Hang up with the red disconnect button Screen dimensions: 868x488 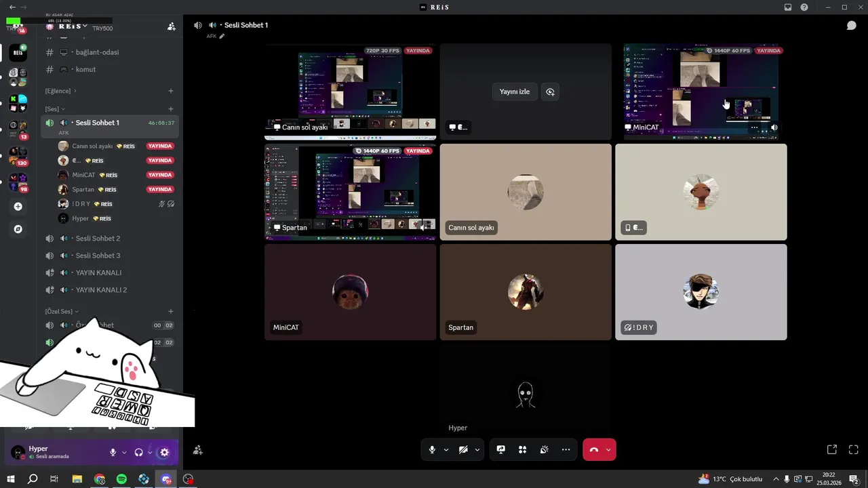point(594,449)
